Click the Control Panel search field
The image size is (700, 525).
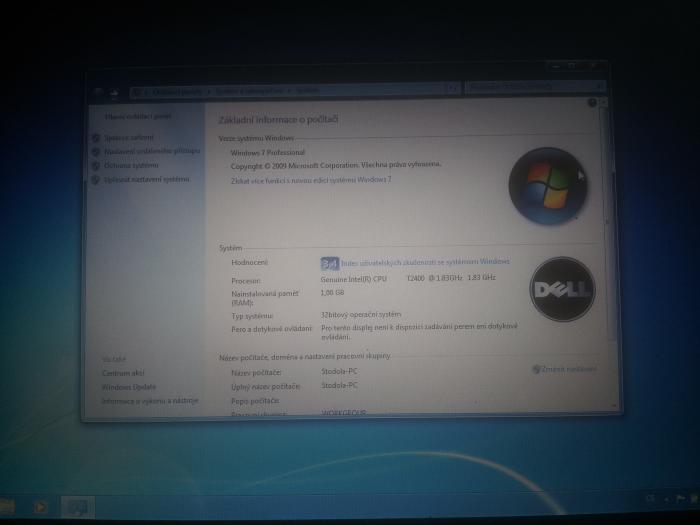[x=535, y=88]
